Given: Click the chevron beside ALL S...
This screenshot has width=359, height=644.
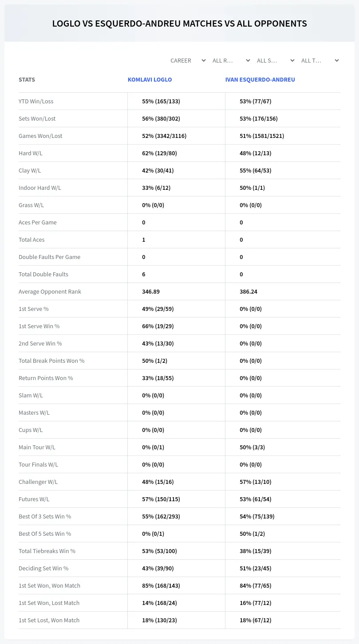Looking at the screenshot, I should (x=292, y=60).
